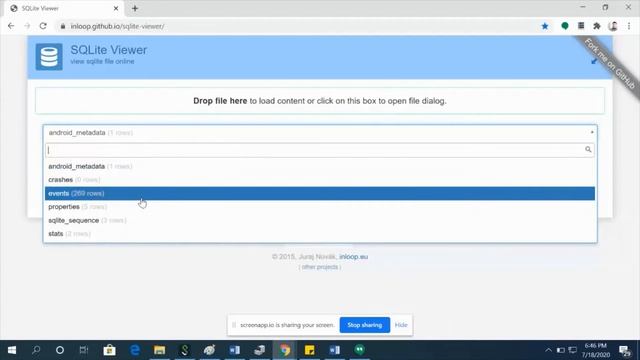Select the android_metadata table option

[320, 167]
